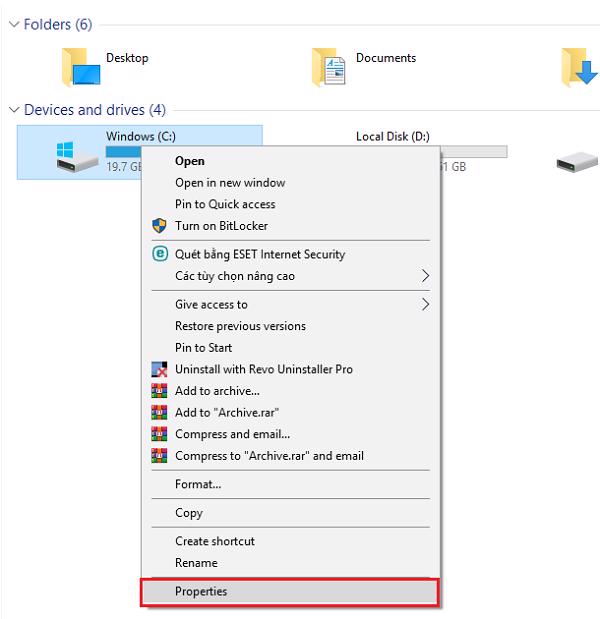Open the Desktop folder icon

pyautogui.click(x=81, y=68)
